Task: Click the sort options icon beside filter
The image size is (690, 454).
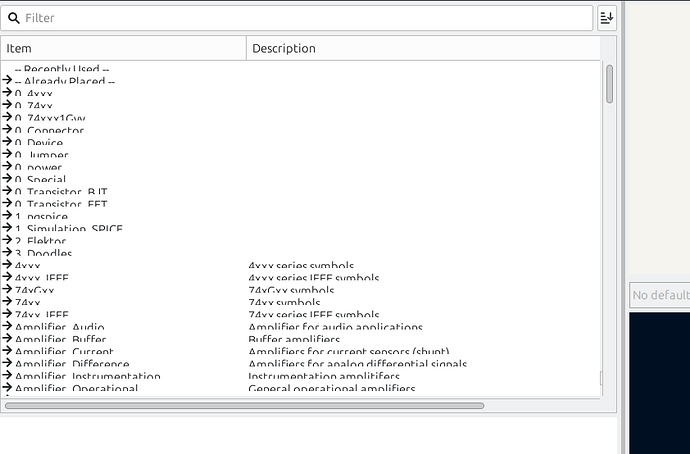Action: tap(606, 17)
